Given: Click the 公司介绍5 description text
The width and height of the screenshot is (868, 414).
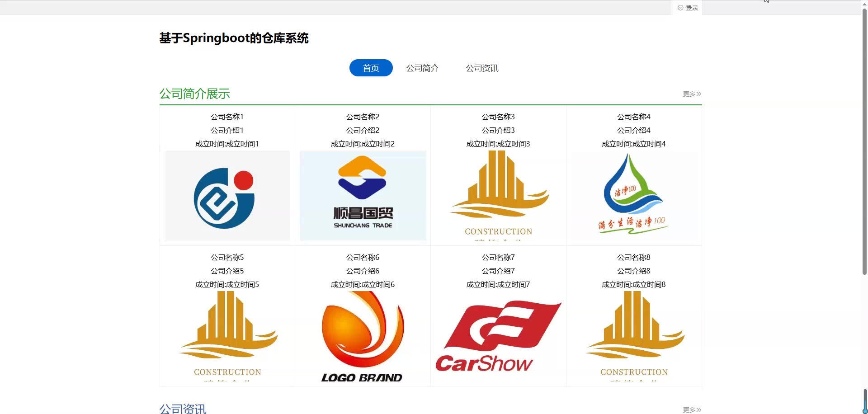Looking at the screenshot, I should click(227, 271).
